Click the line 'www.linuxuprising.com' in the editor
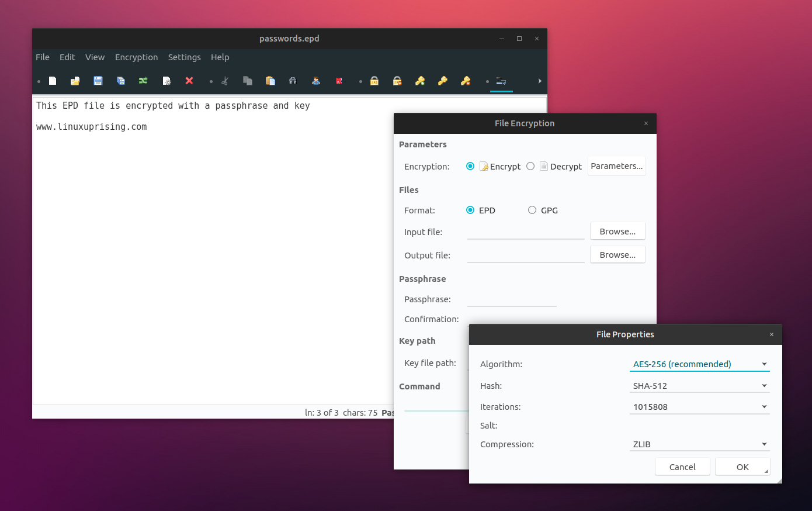The height and width of the screenshot is (511, 812). click(x=91, y=127)
